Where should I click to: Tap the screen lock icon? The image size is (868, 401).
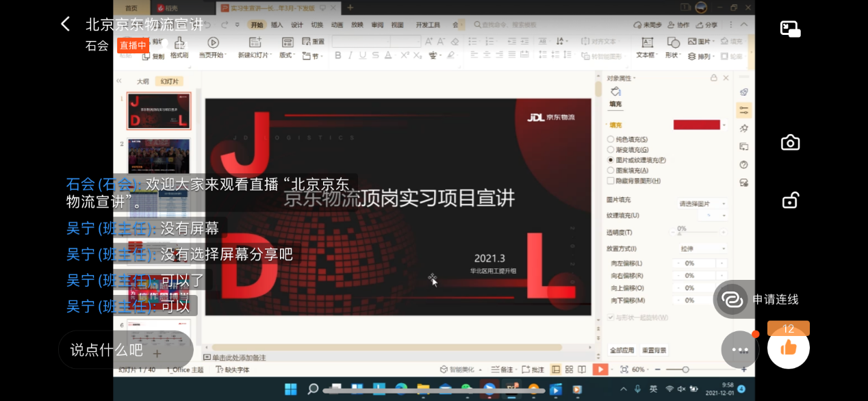tap(791, 200)
